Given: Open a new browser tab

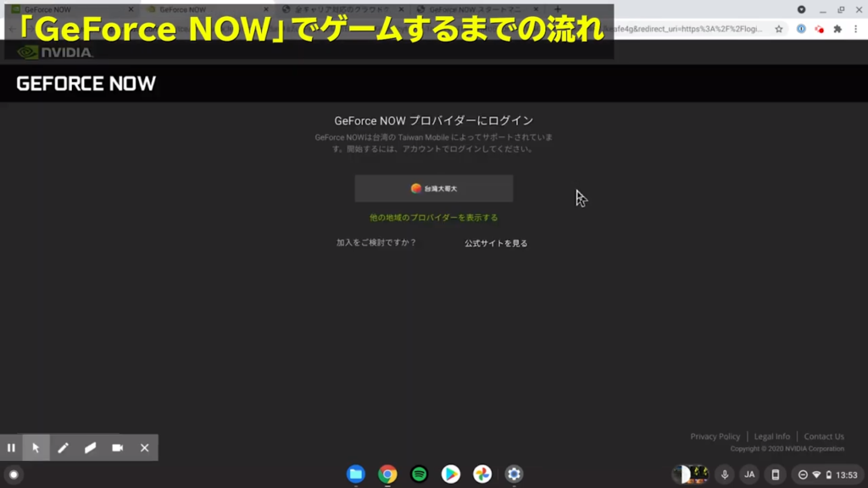Looking at the screenshot, I should 557,9.
